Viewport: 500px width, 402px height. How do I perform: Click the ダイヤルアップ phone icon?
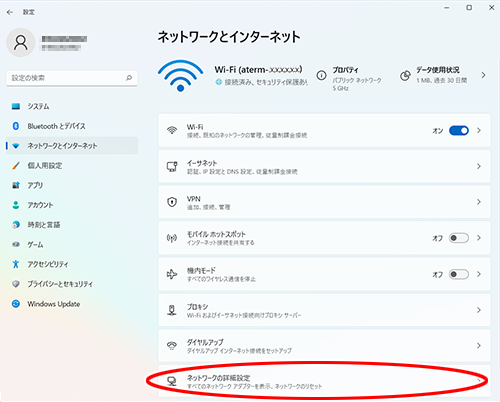tap(172, 346)
